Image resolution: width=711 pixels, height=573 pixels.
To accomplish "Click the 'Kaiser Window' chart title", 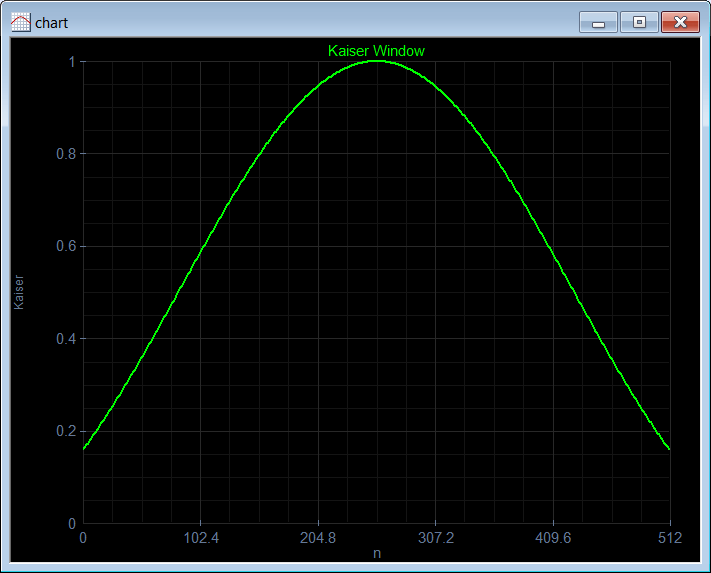I will [376, 51].
